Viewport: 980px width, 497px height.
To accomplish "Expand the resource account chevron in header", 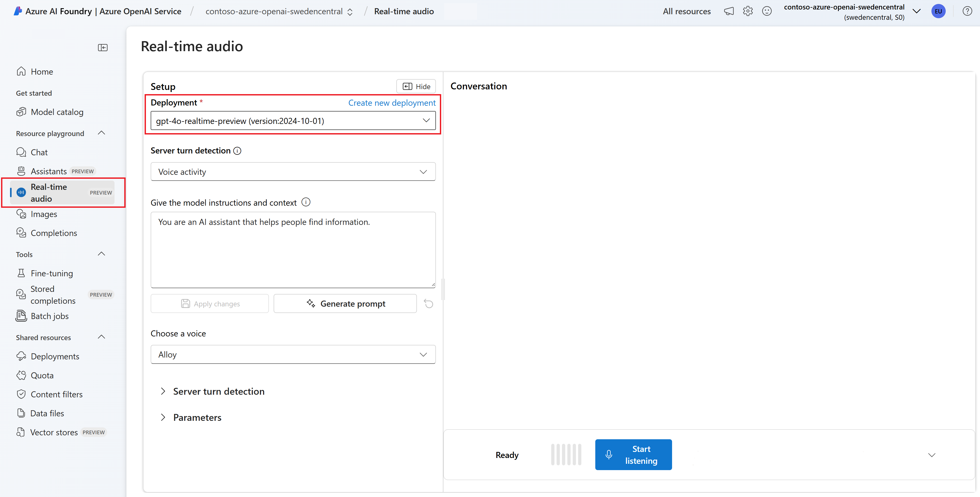I will point(916,11).
